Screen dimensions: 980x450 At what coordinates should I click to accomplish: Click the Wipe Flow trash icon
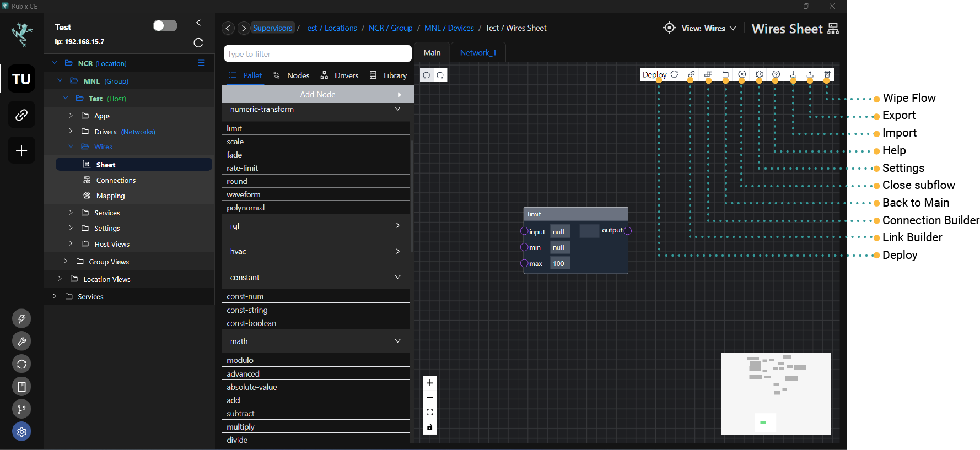(827, 74)
